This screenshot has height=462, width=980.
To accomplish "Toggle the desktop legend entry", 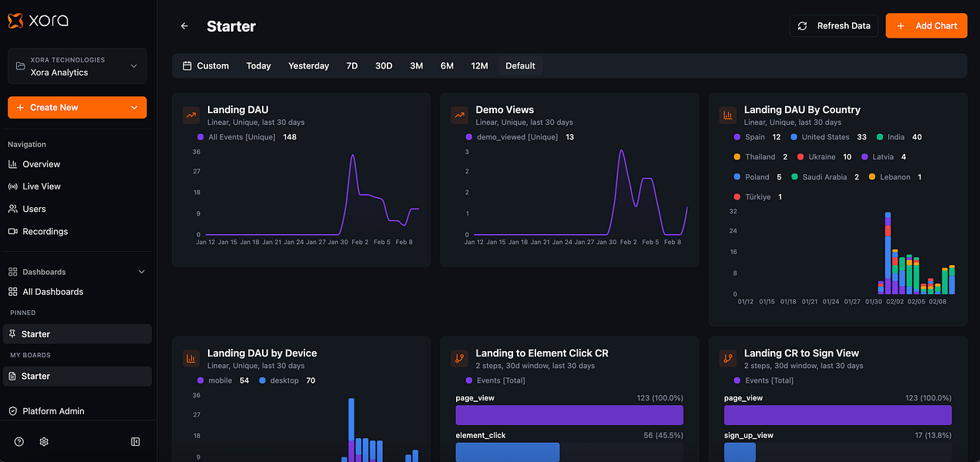I will [286, 380].
